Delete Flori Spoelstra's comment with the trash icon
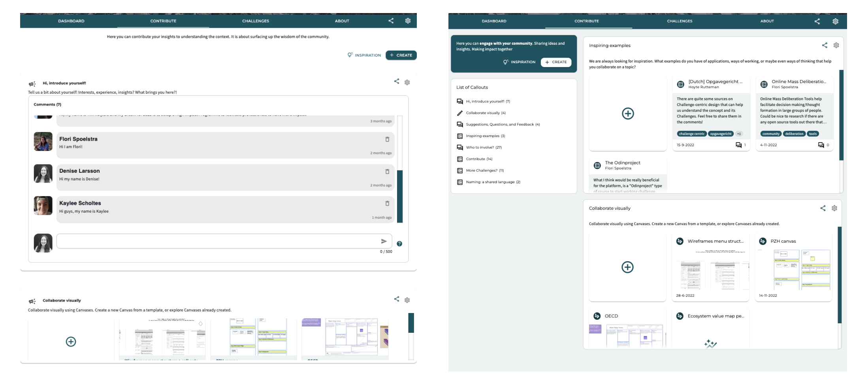 click(387, 139)
